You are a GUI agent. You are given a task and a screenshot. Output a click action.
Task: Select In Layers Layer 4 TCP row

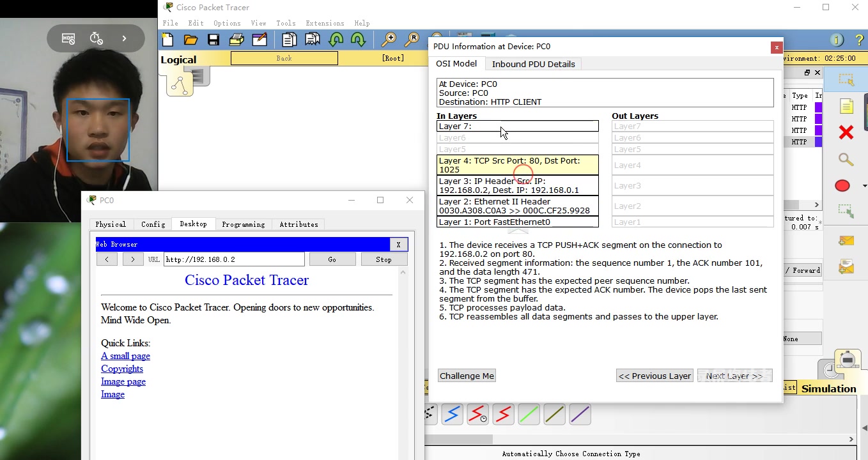point(518,165)
